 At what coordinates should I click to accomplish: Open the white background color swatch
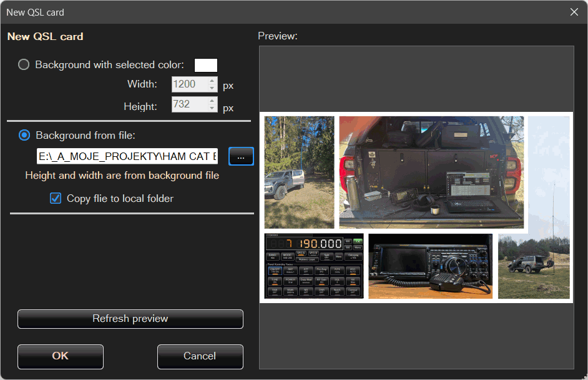coord(206,65)
